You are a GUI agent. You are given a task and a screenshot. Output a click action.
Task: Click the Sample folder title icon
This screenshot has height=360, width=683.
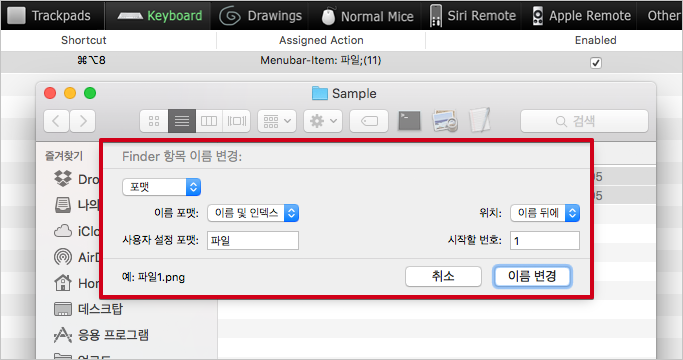pos(319,93)
